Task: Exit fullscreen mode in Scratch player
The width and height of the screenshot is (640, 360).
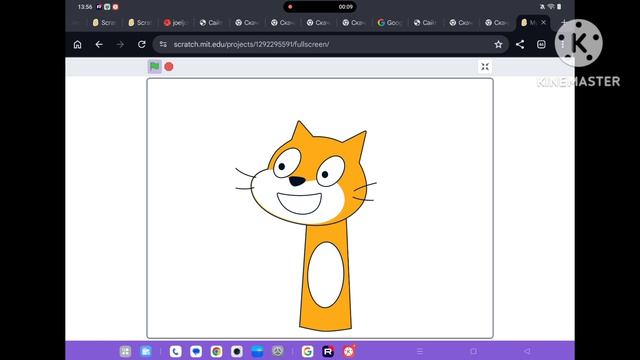Action: click(x=484, y=67)
